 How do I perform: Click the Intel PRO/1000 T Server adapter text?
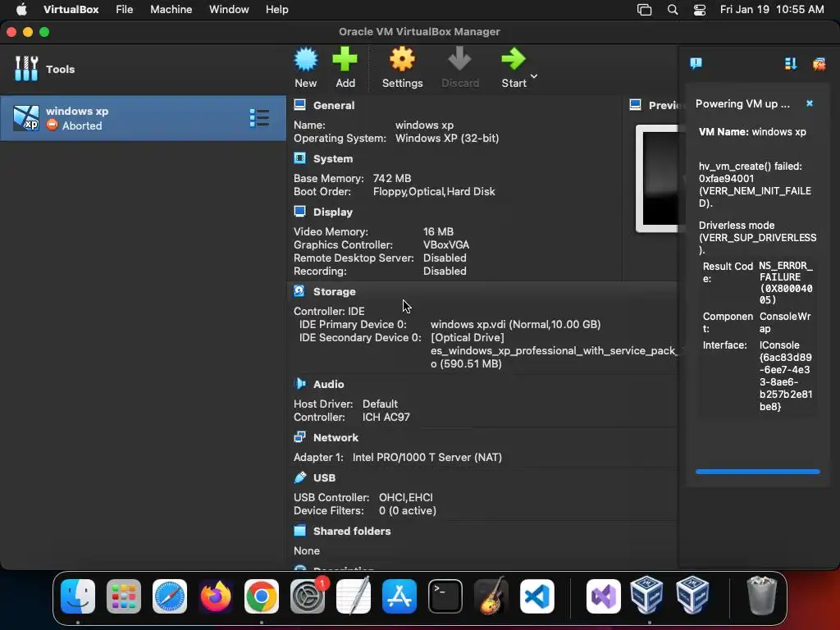pos(427,458)
